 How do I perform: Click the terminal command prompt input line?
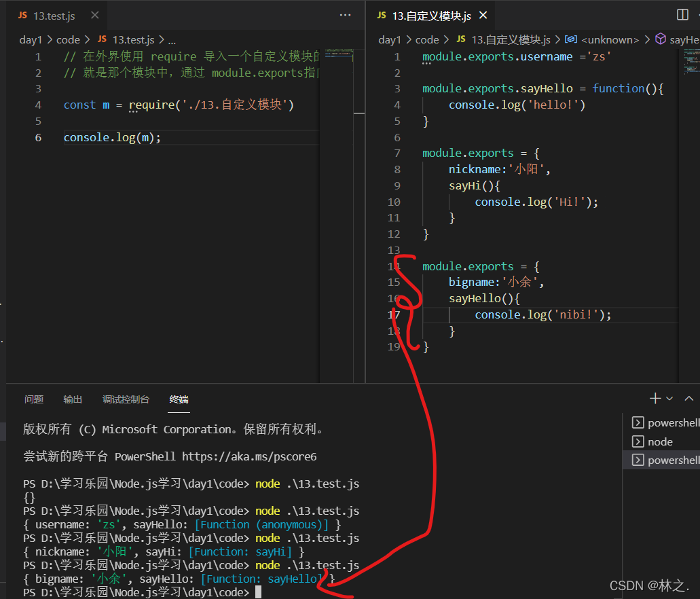(x=142, y=592)
